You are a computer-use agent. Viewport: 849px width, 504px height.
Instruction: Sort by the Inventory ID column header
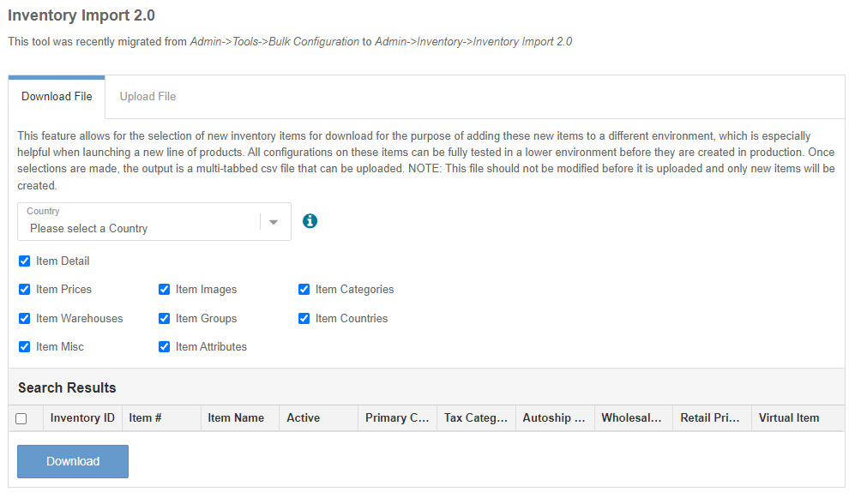click(x=82, y=418)
